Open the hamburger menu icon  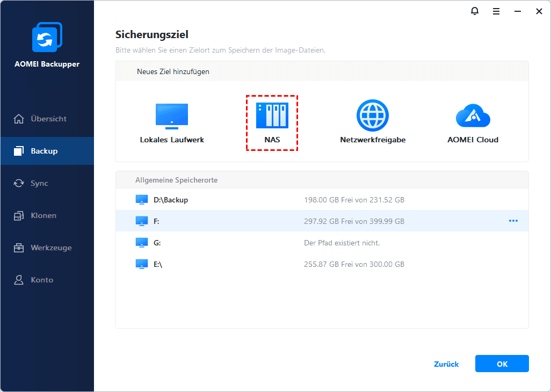click(x=496, y=12)
